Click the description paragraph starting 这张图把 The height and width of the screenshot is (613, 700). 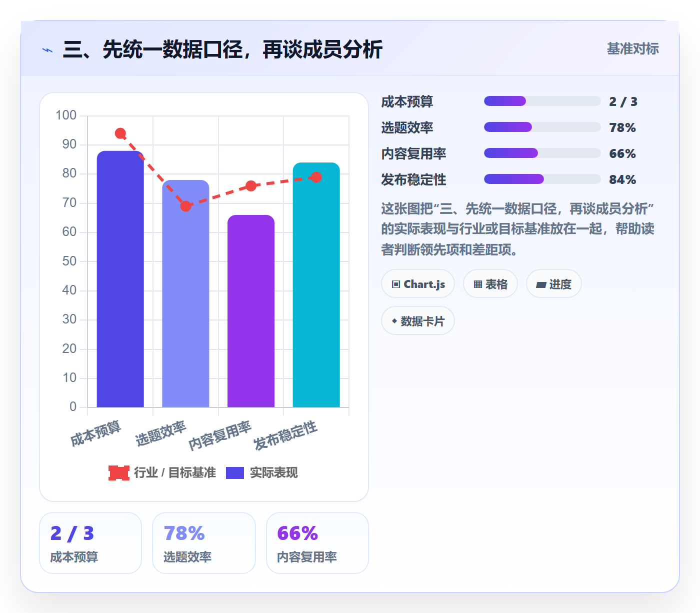pos(518,229)
